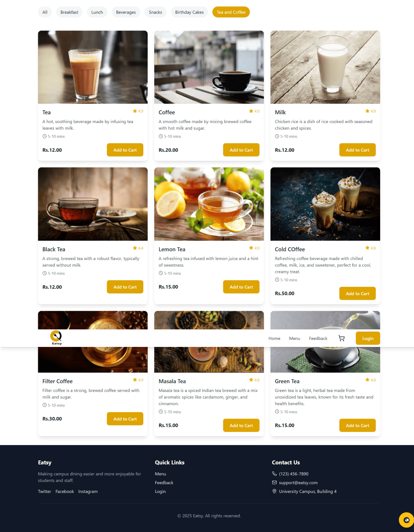This screenshot has width=414, height=532.
Task: Click the Eatsy logo in navbar
Action: 56,338
